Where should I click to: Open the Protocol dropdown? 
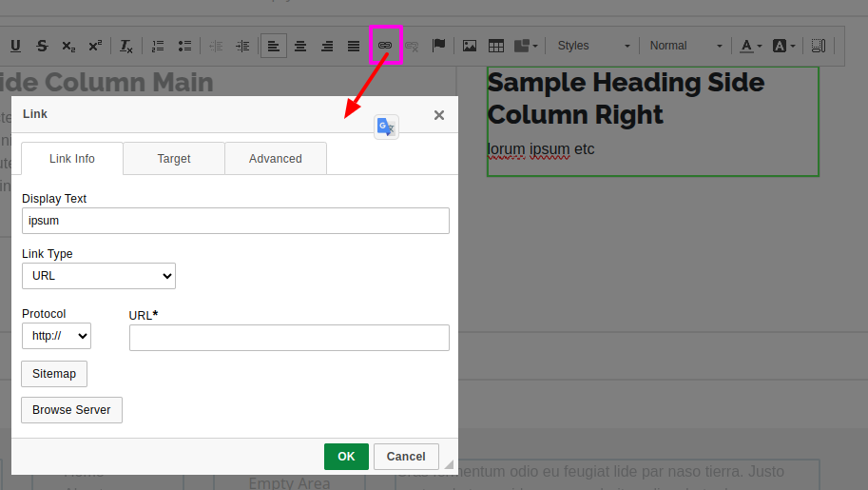56,336
